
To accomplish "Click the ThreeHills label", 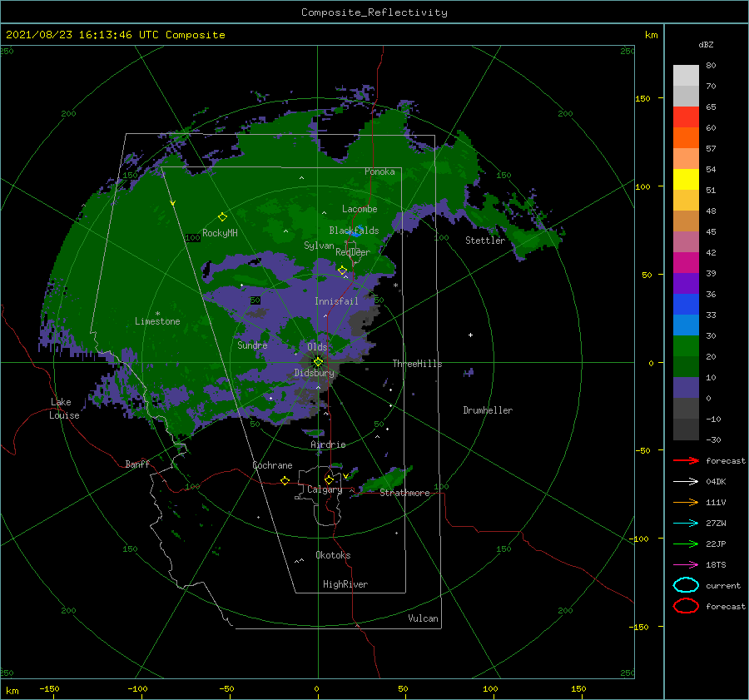I will (x=417, y=364).
